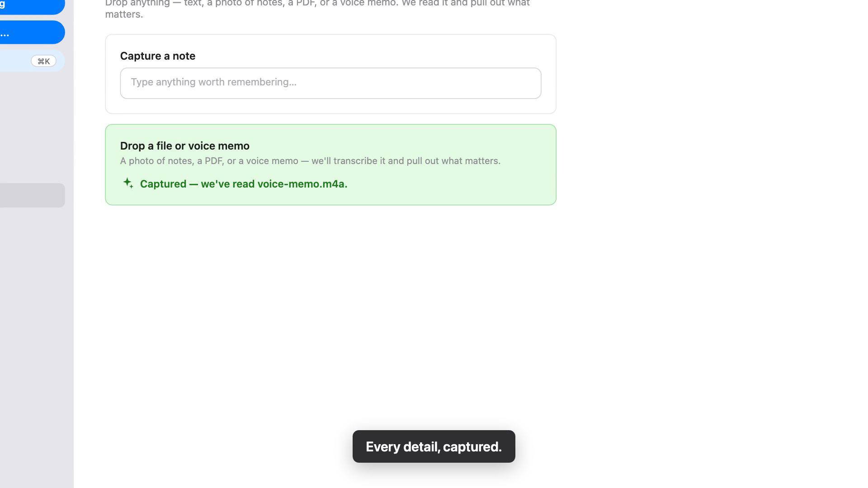Click the word "matters." under the page header
Image resolution: width=868 pixels, height=488 pixels.
[x=124, y=14]
